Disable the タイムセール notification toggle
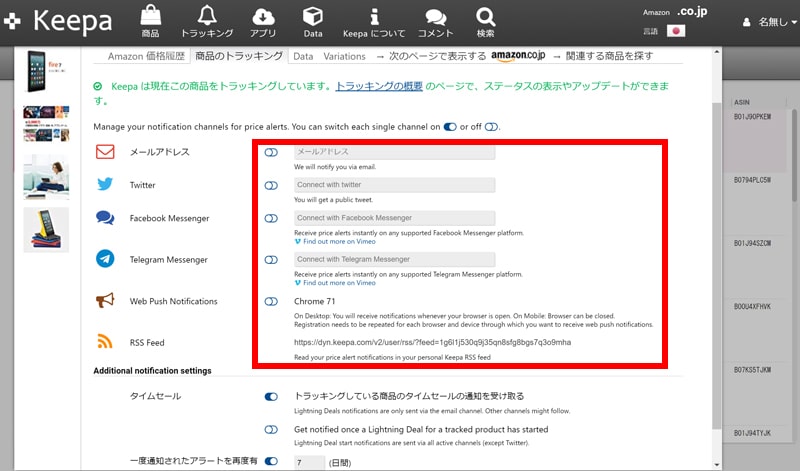The image size is (800, 471). tap(271, 396)
